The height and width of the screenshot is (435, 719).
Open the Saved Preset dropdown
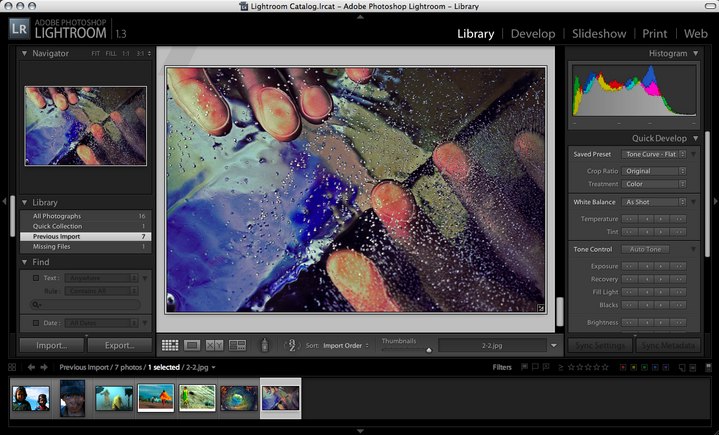(x=654, y=154)
